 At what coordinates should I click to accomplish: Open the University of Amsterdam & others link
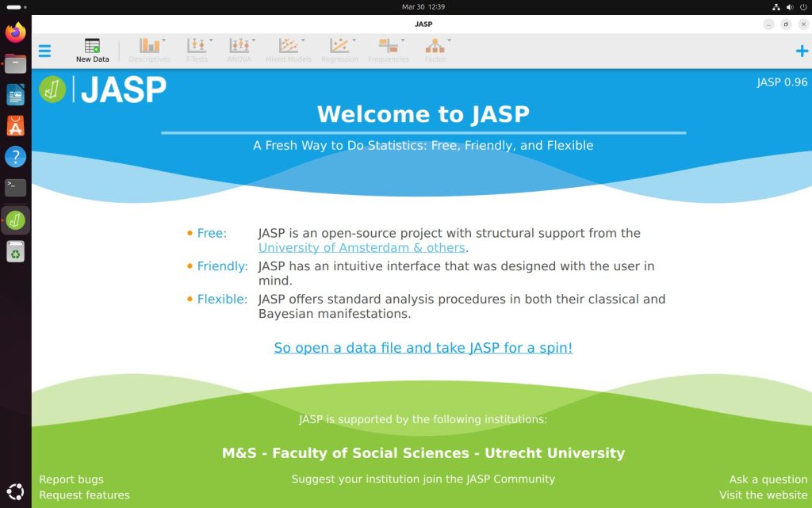[x=362, y=248]
